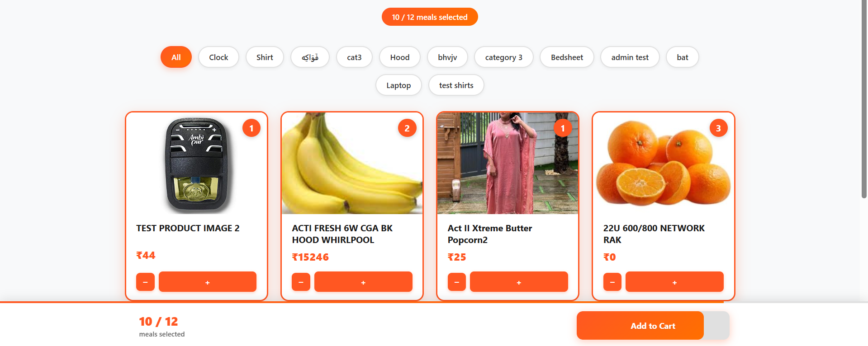Viewport: 868px width, 346px height.
Task: Choose the Shirt category chip
Action: pos(265,57)
